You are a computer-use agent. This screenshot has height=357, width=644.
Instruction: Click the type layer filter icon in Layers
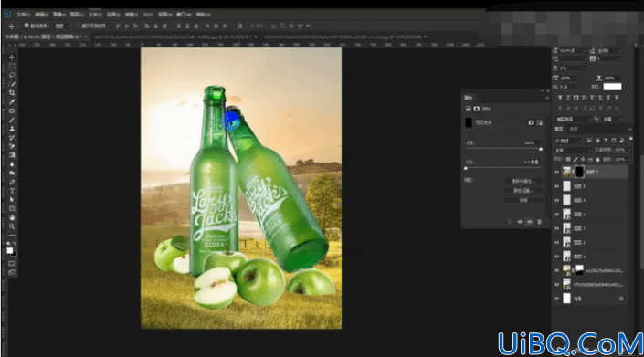point(606,141)
